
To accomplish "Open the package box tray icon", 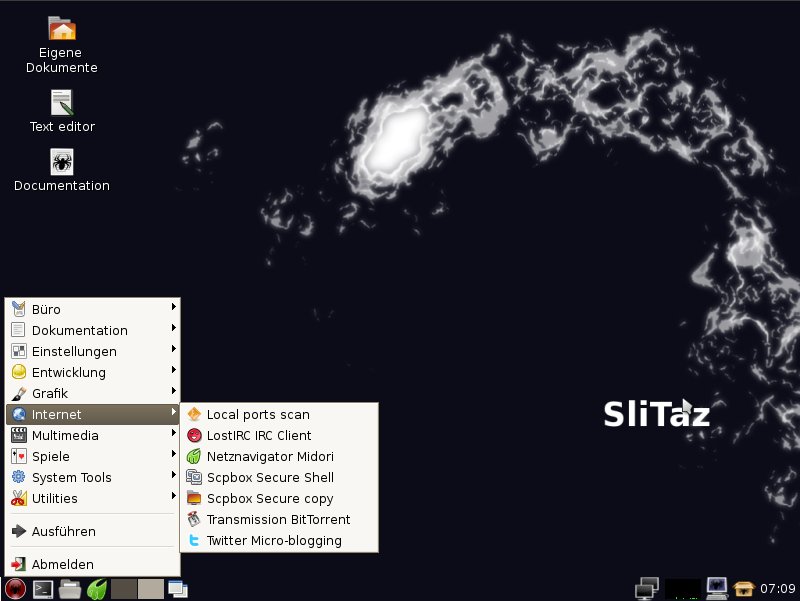I will [743, 589].
